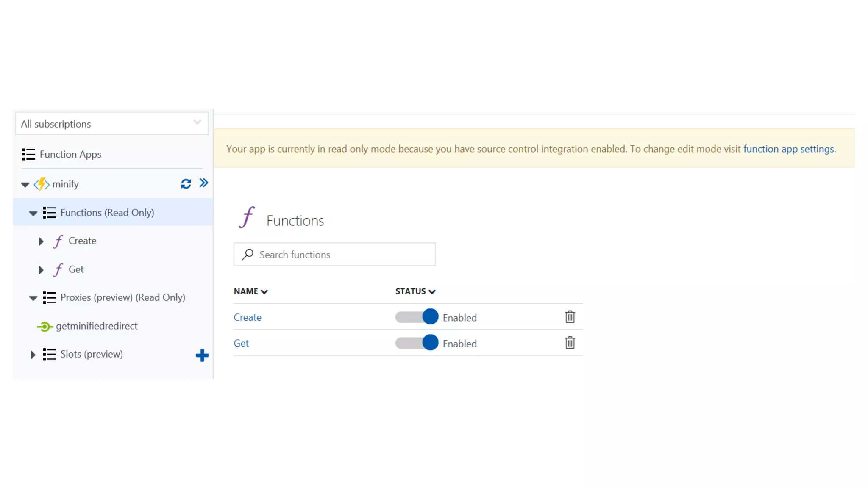868x488 pixels.
Task: Open the Create function link in table
Action: pyautogui.click(x=248, y=317)
